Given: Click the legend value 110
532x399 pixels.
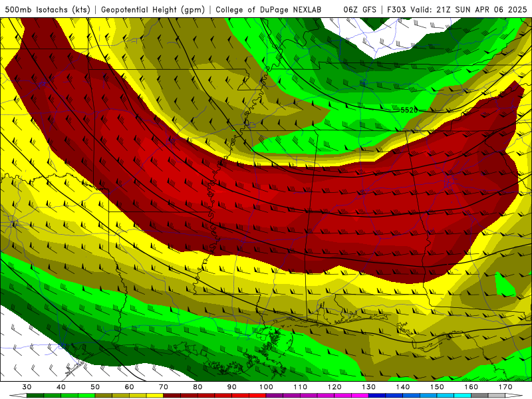Looking at the screenshot, I should coord(301,387).
